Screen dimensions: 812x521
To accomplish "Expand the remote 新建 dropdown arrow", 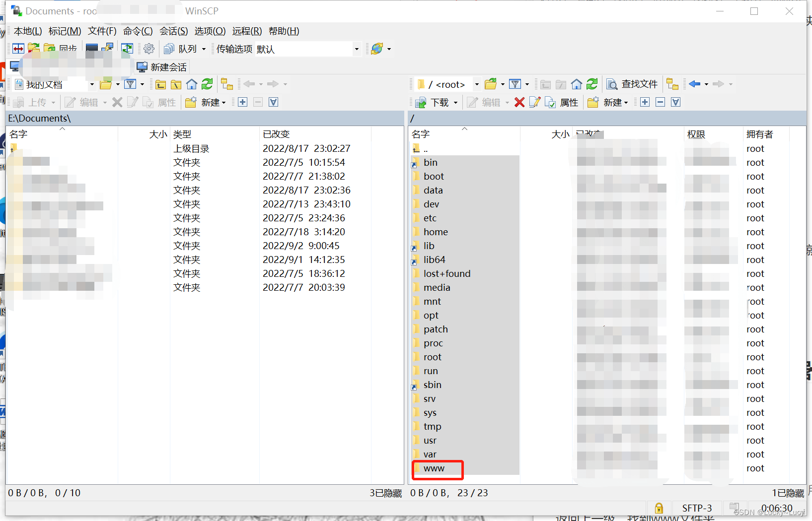I will click(626, 103).
